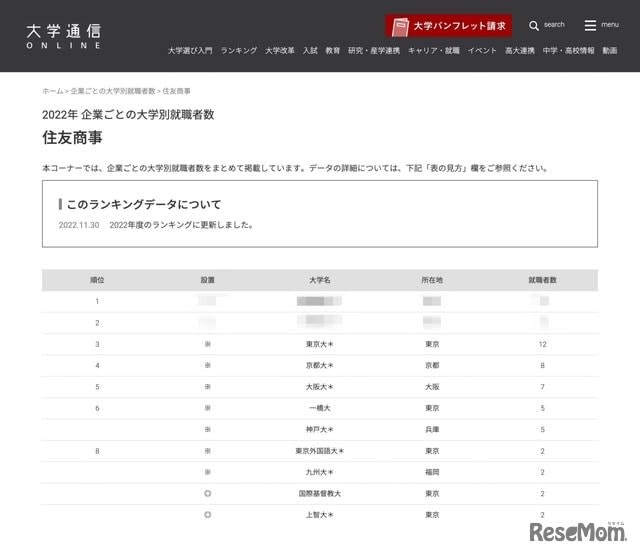The width and height of the screenshot is (640, 555).
Task: Open the 大学選び入門 nav item
Action: coord(190,51)
